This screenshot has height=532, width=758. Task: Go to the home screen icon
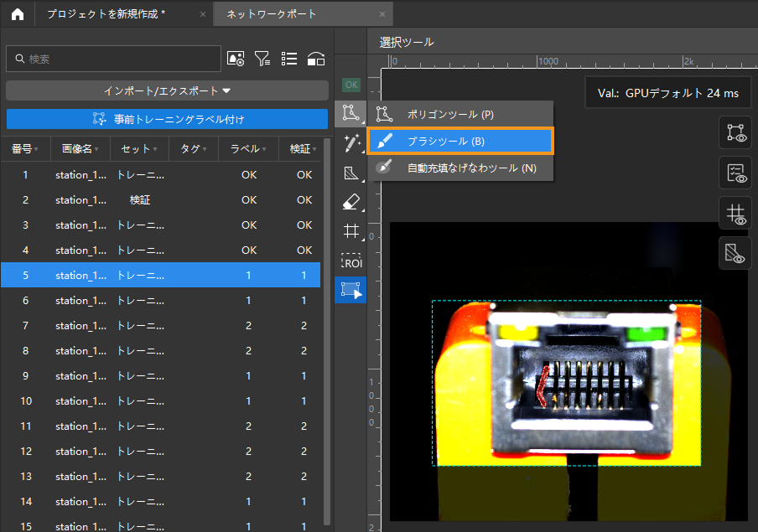click(x=18, y=14)
